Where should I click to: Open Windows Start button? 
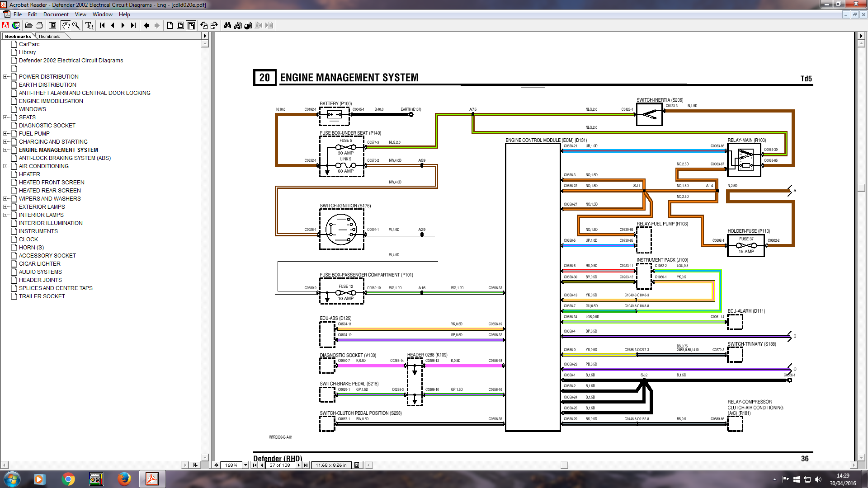coord(12,479)
